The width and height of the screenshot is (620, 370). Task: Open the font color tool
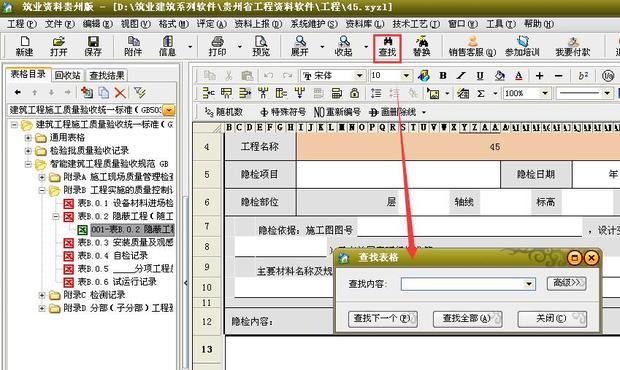[519, 75]
